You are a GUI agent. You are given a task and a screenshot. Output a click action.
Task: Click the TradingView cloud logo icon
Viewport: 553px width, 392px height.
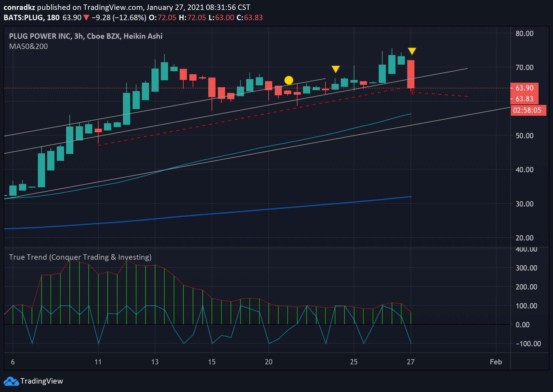click(11, 381)
